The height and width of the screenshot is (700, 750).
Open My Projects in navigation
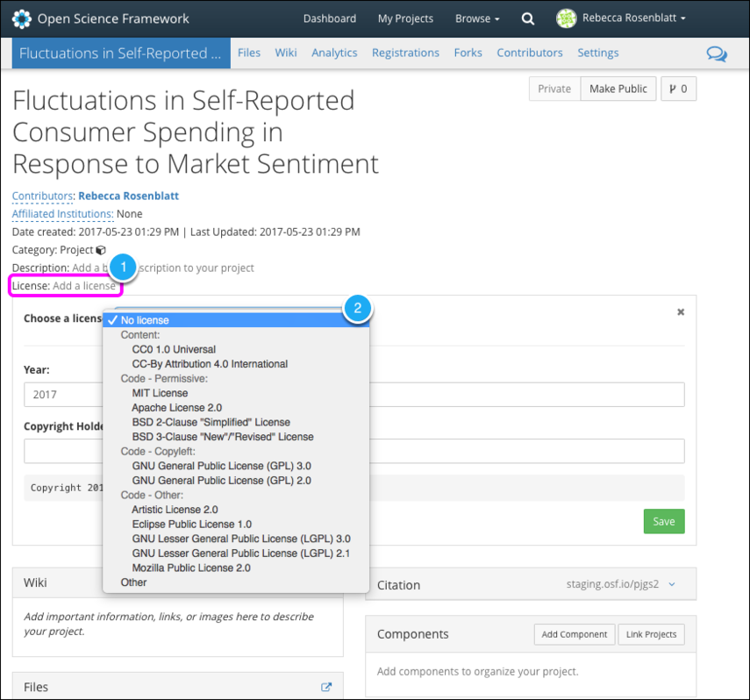click(x=405, y=18)
